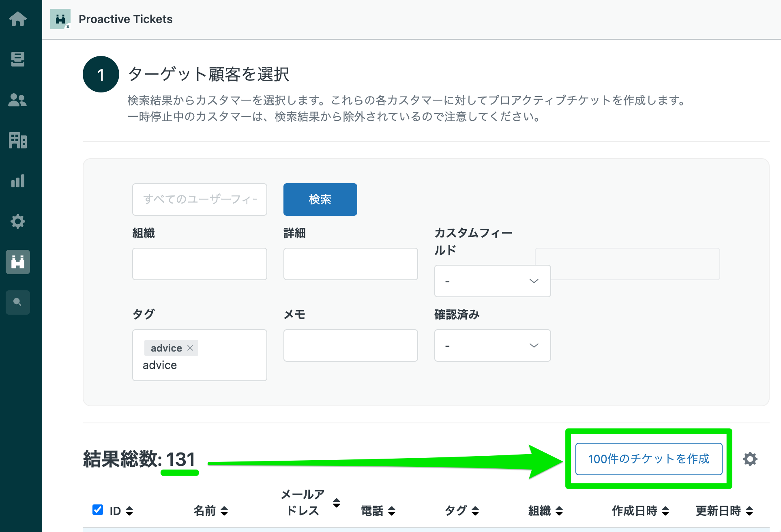Viewport: 781px width, 532px height.
Task: Open the magnifier search app icon
Action: click(18, 302)
